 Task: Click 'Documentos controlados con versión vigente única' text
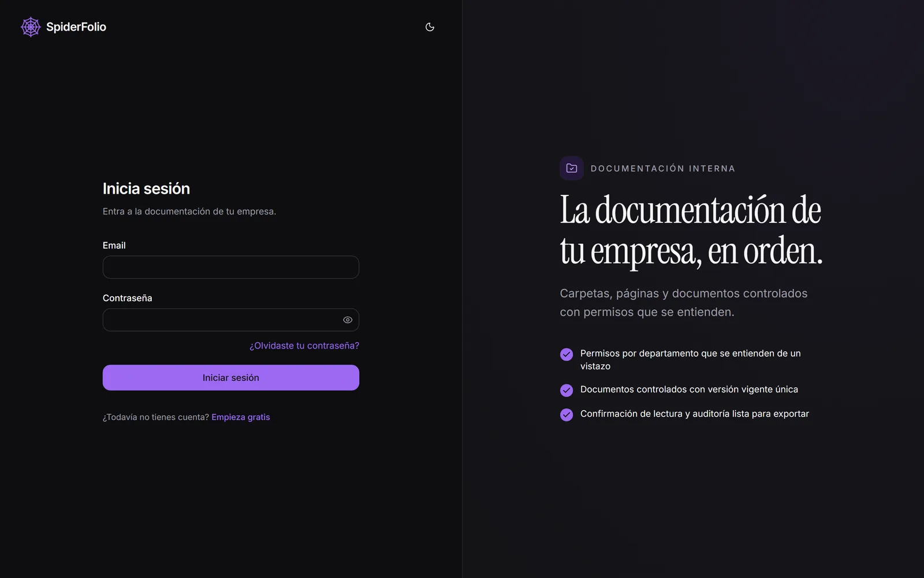689,390
